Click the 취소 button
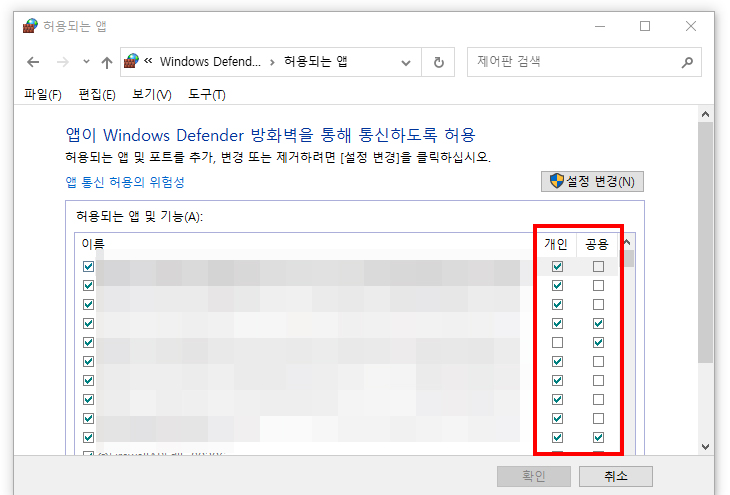The image size is (730, 495). coord(615,476)
